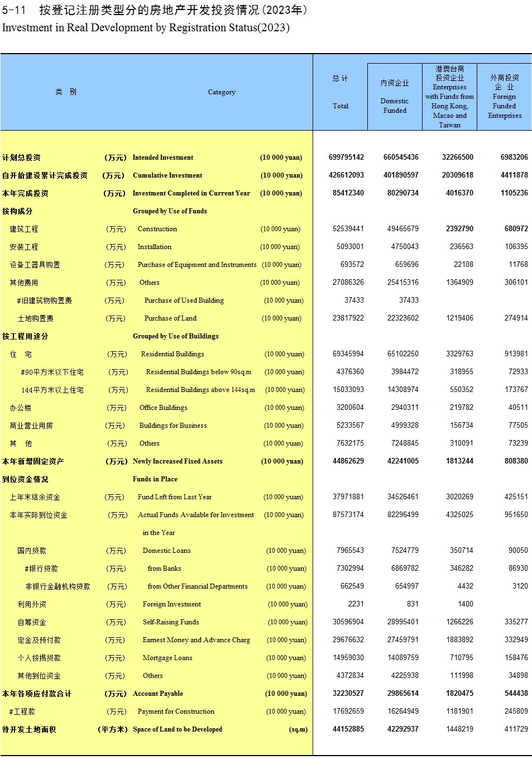Select 'Purchase of Land' row label
This screenshot has width=532, height=774.
point(170,318)
